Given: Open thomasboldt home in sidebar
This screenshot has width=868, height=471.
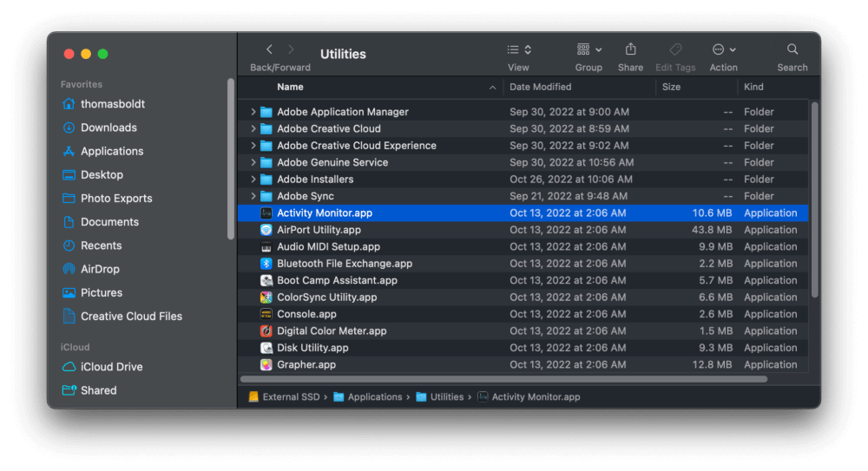Looking at the screenshot, I should (103, 104).
